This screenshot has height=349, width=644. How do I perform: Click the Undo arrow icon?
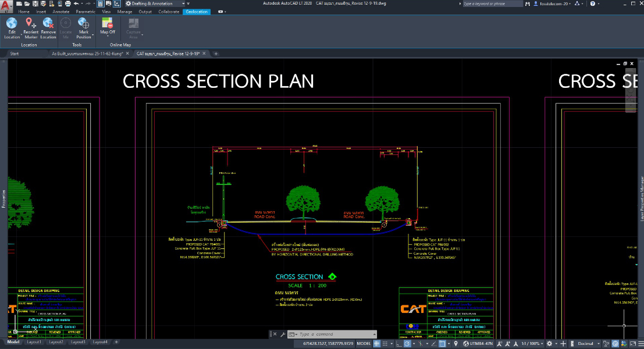tap(76, 3)
